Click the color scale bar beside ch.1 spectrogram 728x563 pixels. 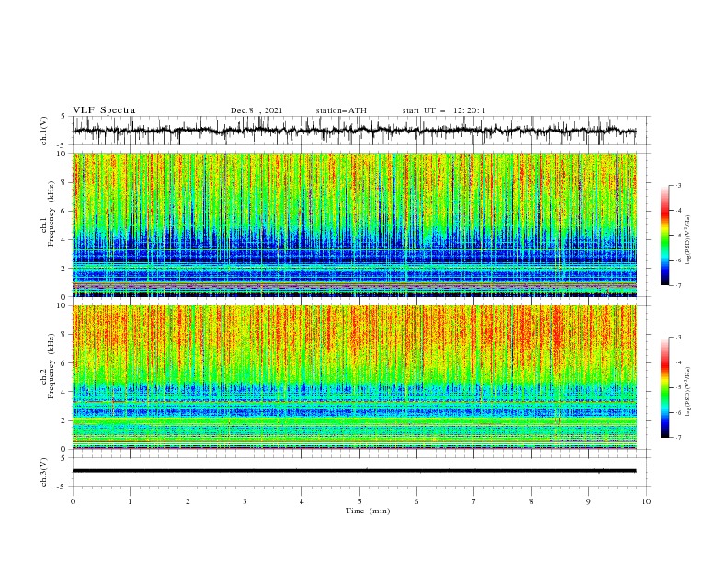[665, 236]
